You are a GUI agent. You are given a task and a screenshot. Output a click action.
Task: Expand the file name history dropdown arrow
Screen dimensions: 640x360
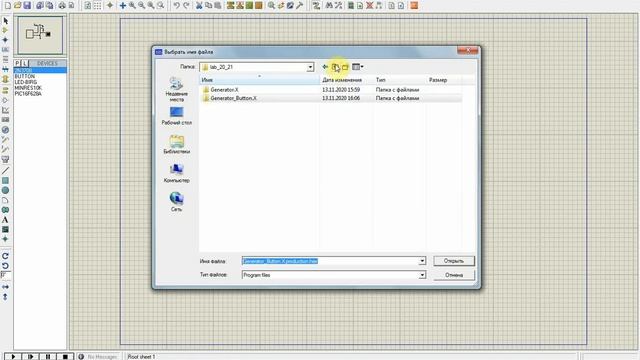422,261
